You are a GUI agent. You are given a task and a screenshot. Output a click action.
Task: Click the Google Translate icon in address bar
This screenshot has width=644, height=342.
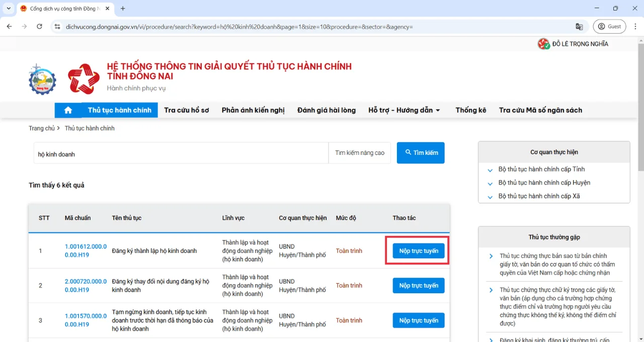579,27
